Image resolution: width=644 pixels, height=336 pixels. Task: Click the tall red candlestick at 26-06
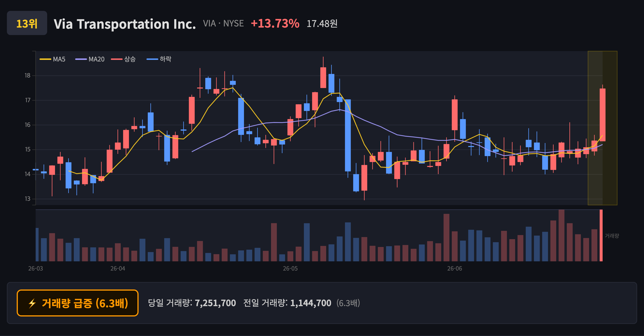pos(454,115)
